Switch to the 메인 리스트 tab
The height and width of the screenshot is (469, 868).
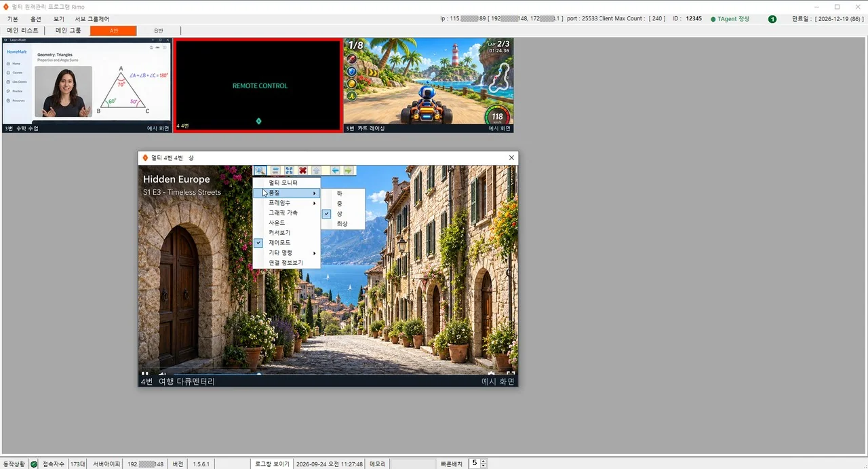23,31
